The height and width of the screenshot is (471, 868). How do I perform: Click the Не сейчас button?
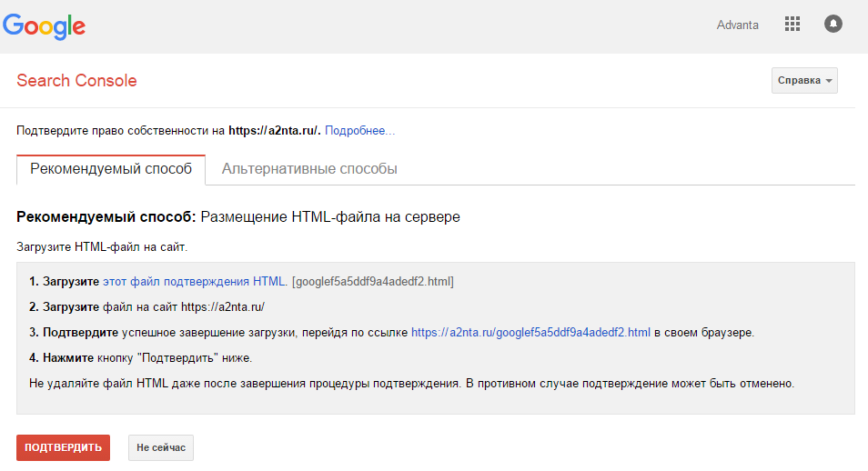click(161, 448)
